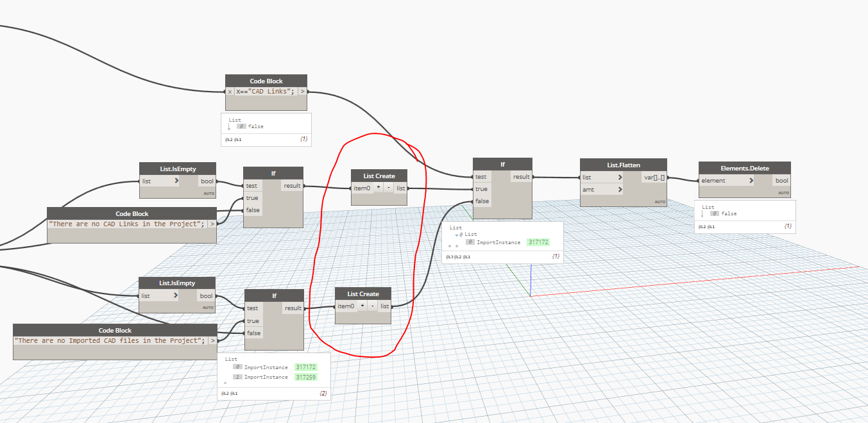Screen dimensions: 868x423
Task: Open level chevron on Elements.Delete's element port
Action: [751, 181]
